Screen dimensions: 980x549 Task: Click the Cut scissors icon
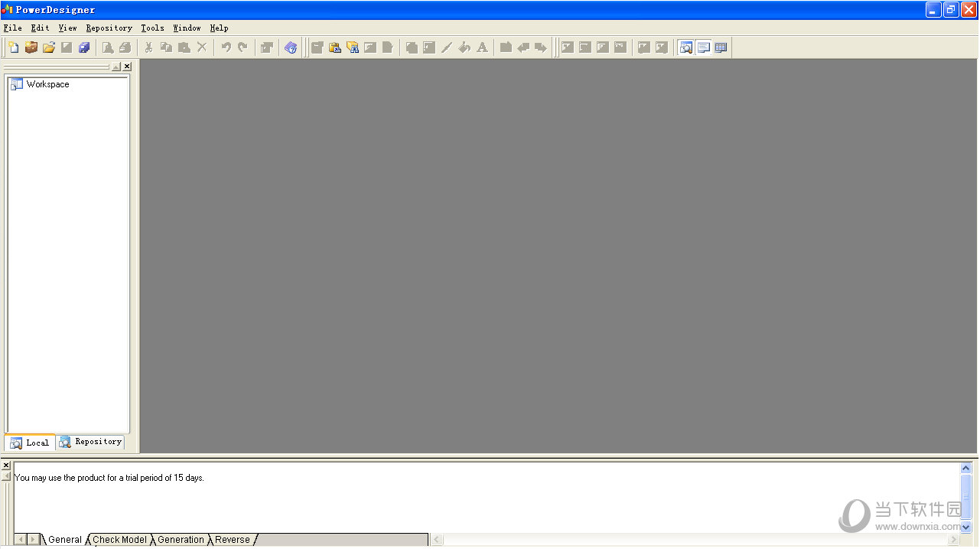point(148,47)
